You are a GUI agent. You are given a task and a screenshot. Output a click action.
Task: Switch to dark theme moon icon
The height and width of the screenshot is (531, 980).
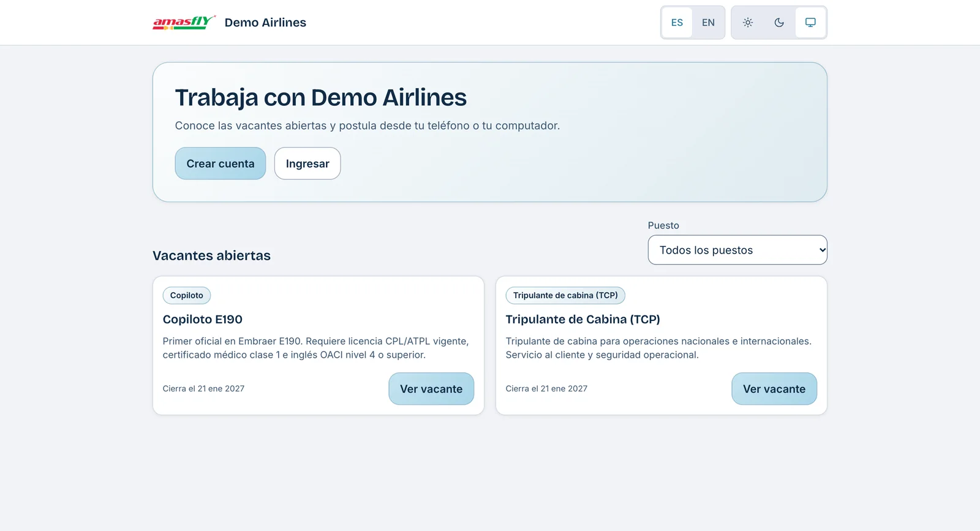point(779,23)
